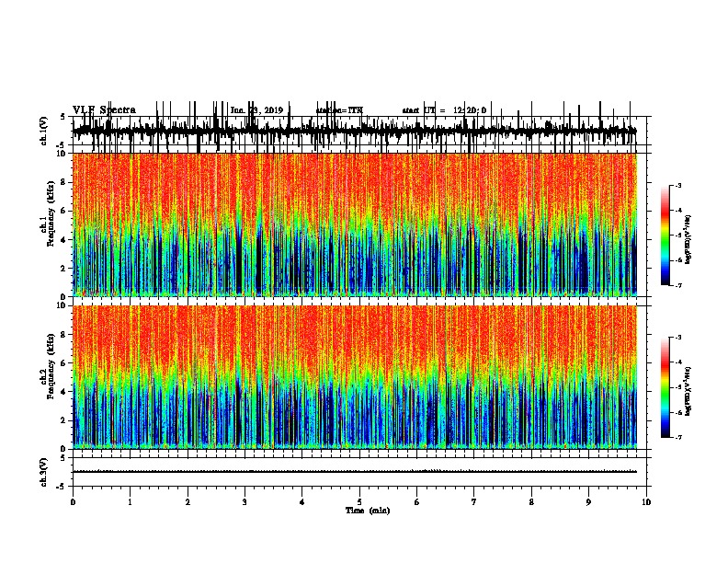Click the start UT 12:20 time label
This screenshot has height=563, width=728.
click(444, 110)
